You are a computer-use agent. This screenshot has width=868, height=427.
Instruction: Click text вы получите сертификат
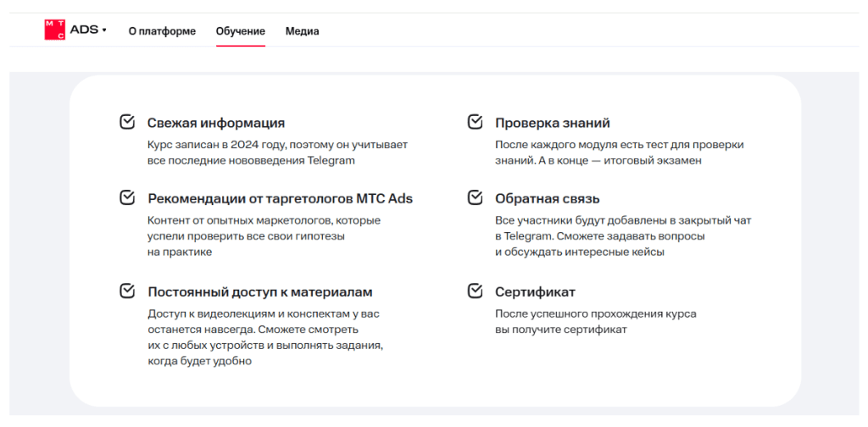[x=561, y=330]
